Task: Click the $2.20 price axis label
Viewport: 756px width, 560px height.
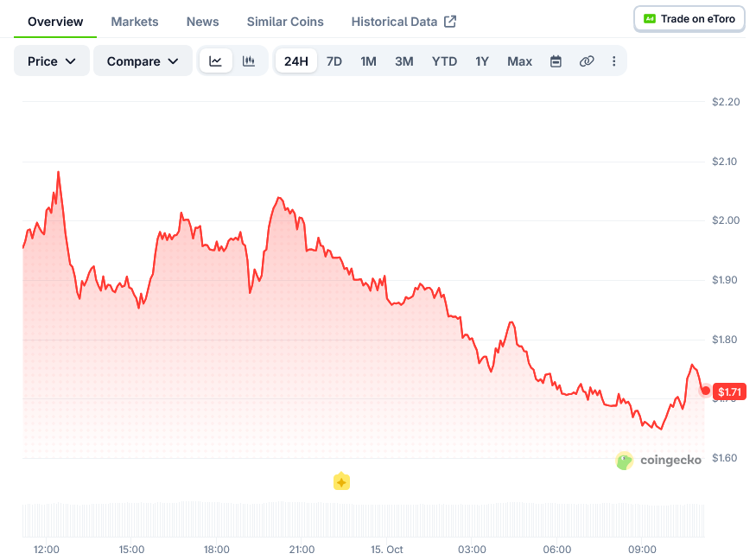Action: (x=726, y=101)
